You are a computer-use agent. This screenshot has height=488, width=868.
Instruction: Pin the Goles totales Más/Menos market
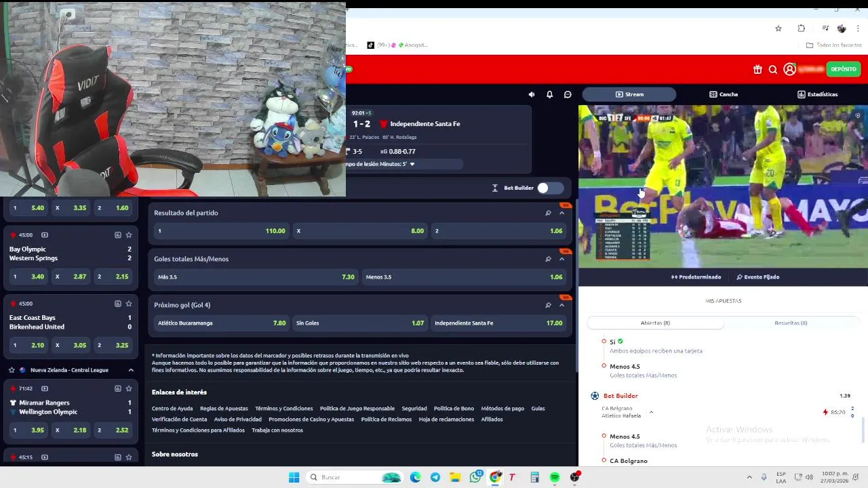pyautogui.click(x=548, y=259)
